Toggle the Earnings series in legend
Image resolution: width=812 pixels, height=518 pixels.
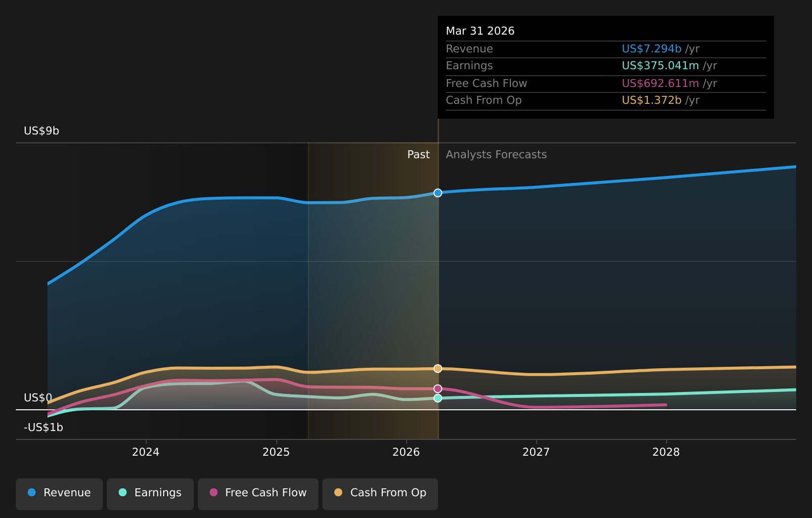(150, 494)
